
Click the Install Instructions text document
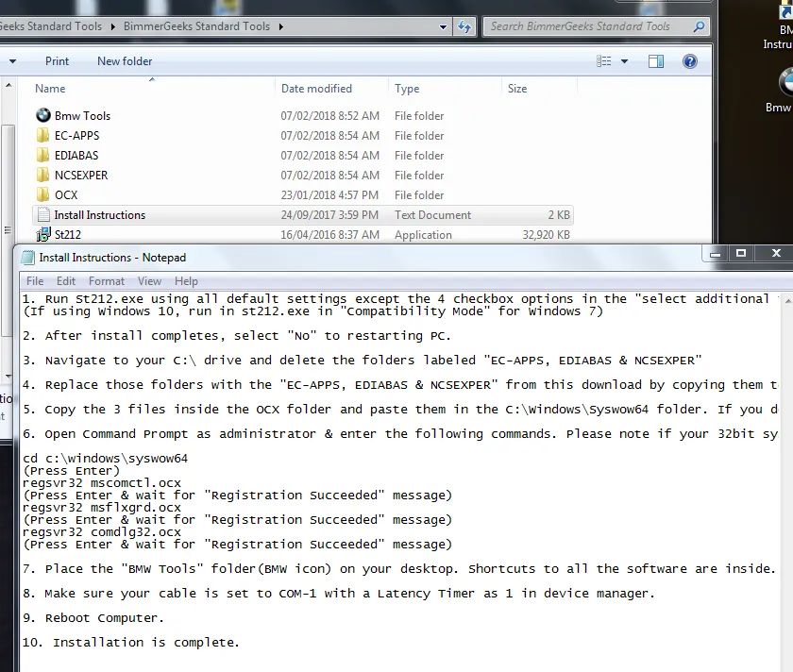99,215
